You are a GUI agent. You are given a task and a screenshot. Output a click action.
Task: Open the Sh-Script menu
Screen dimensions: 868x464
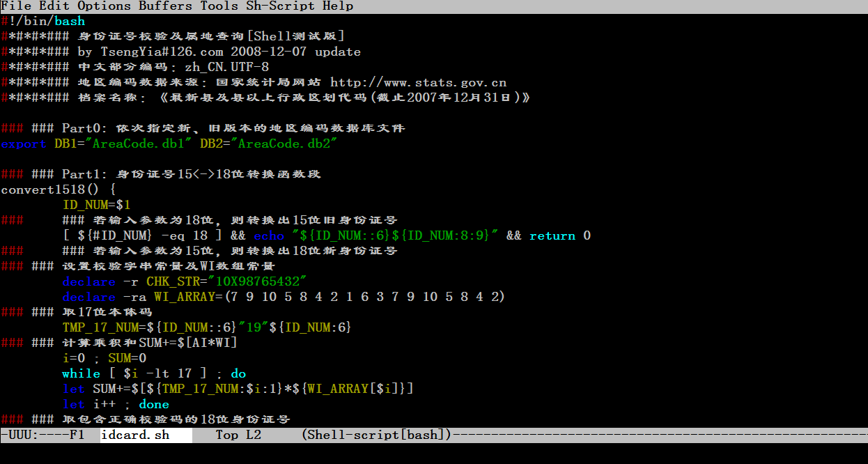(280, 6)
